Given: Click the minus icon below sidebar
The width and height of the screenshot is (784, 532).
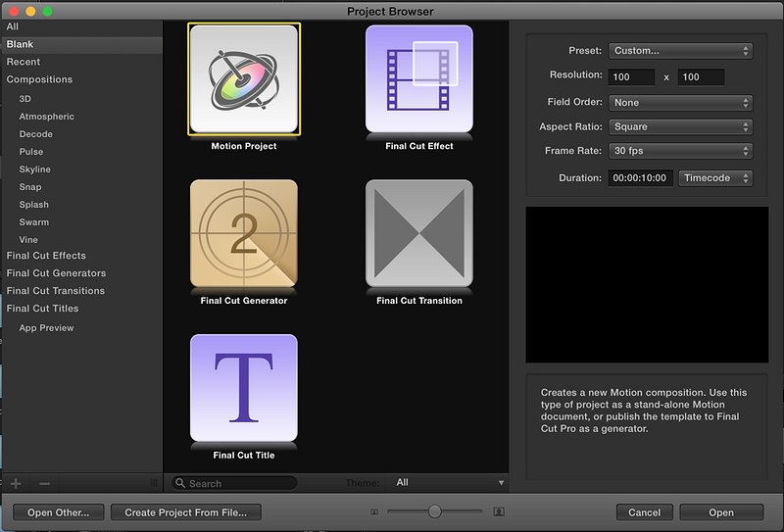Looking at the screenshot, I should 44,483.
